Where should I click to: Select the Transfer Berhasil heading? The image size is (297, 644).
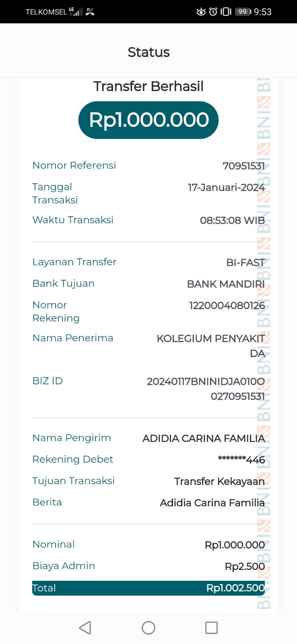(148, 86)
